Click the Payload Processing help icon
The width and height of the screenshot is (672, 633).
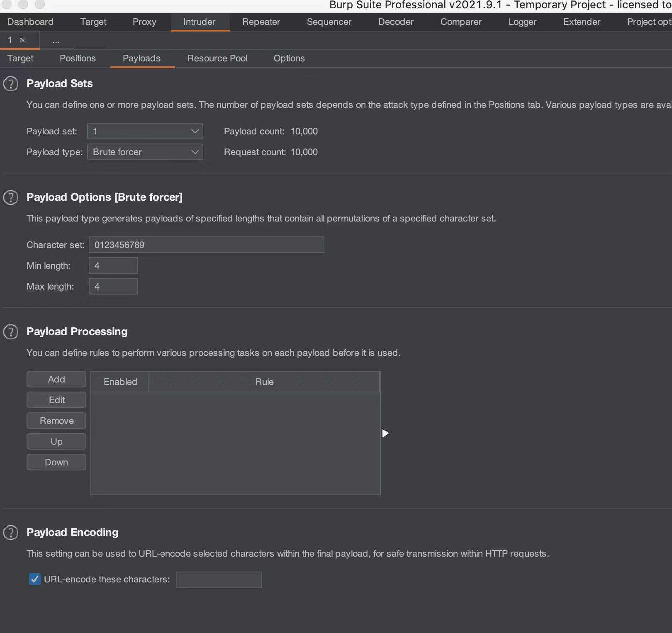point(11,332)
